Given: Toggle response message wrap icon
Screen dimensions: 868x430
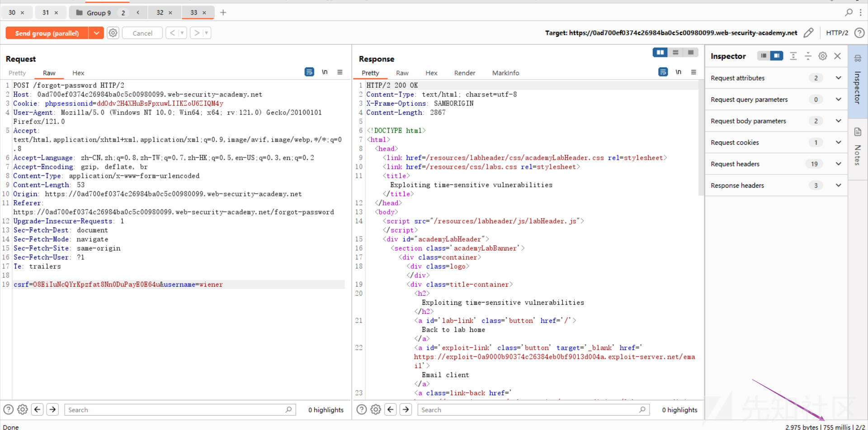Looking at the screenshot, I should pyautogui.click(x=663, y=72).
